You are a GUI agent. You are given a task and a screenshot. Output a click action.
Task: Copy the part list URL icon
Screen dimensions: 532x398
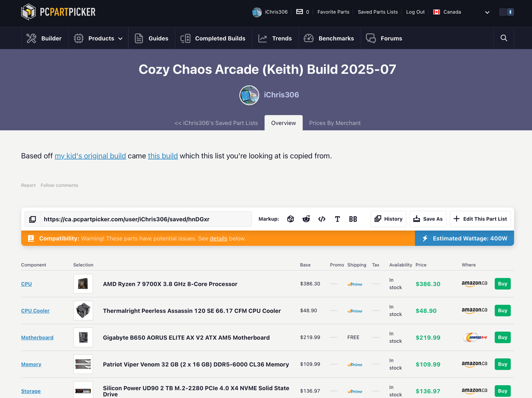(32, 219)
